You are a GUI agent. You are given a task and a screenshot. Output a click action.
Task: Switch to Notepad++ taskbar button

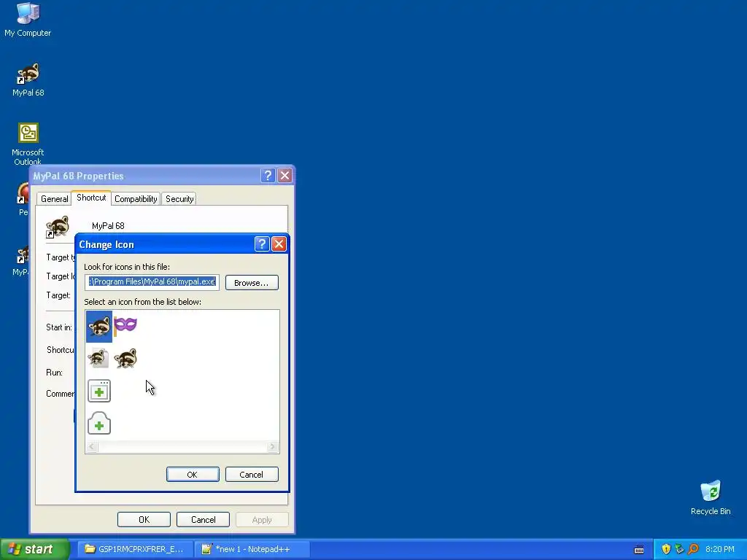(252, 549)
